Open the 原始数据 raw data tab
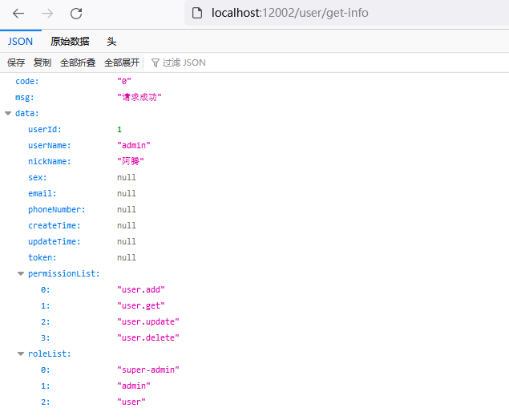This screenshot has height=420, width=509. tap(70, 42)
